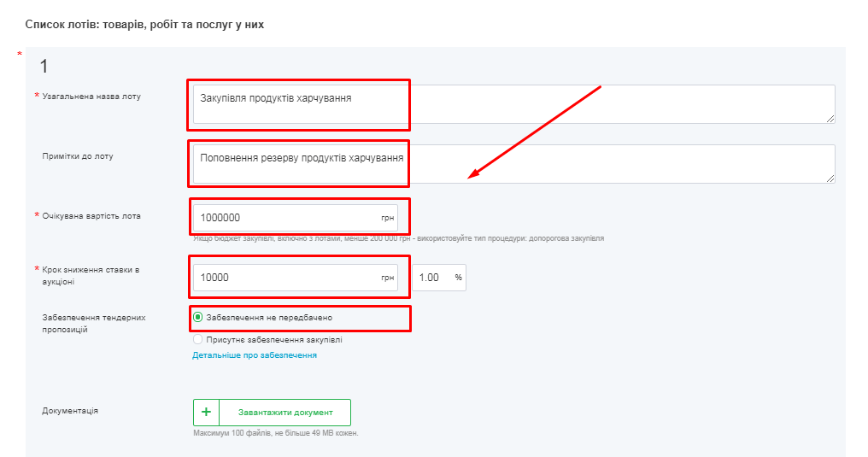Select 'Присутнє забезпечення закупівлі' radio option
Viewport: 868px width, 457px height.
coord(198,339)
